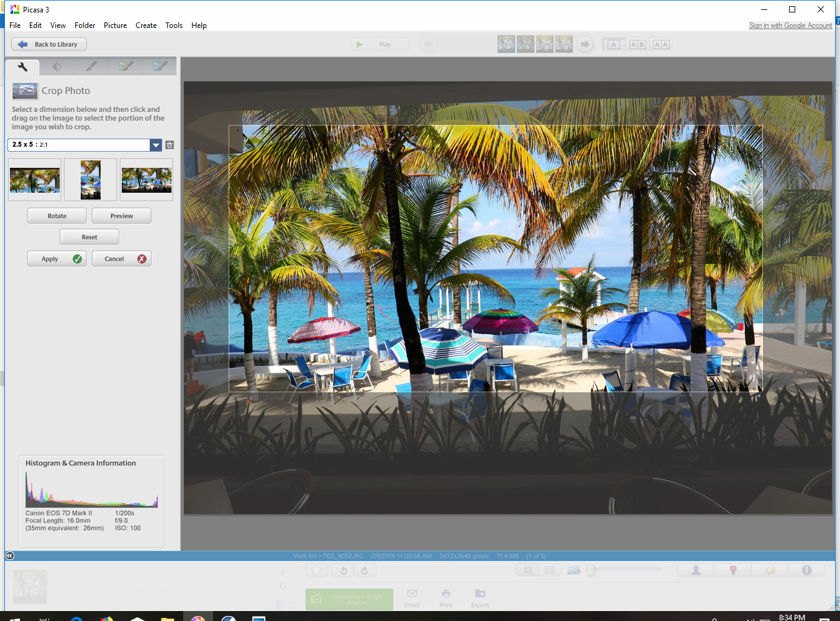Open the people/faces tool
The height and width of the screenshot is (621, 840).
click(695, 569)
